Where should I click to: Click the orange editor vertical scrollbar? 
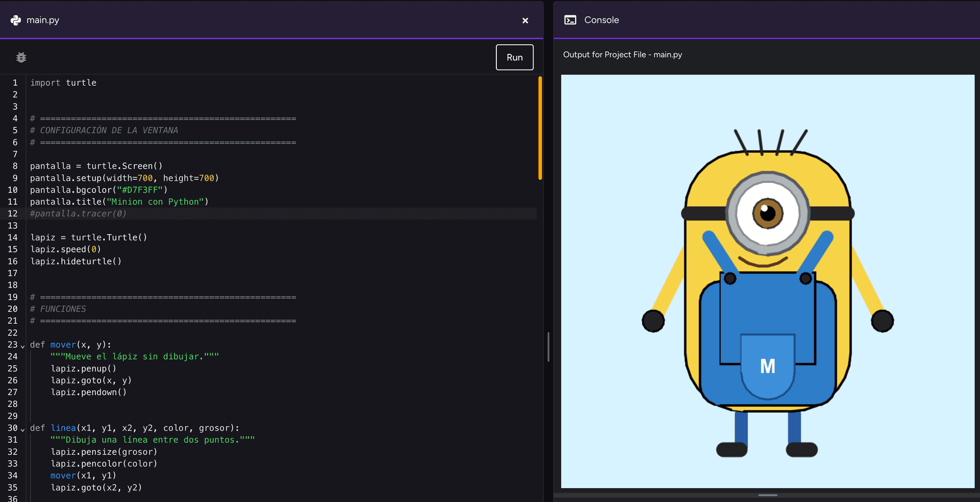point(540,128)
